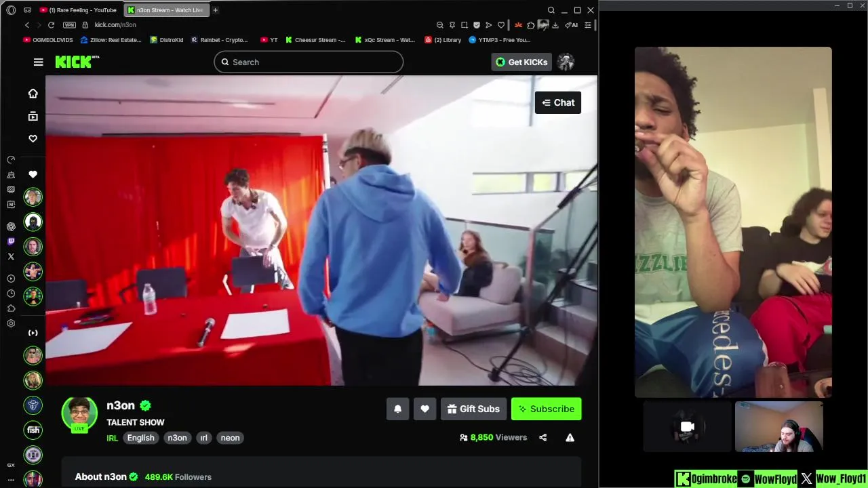
Task: Subscribe to n3on
Action: coord(547,409)
